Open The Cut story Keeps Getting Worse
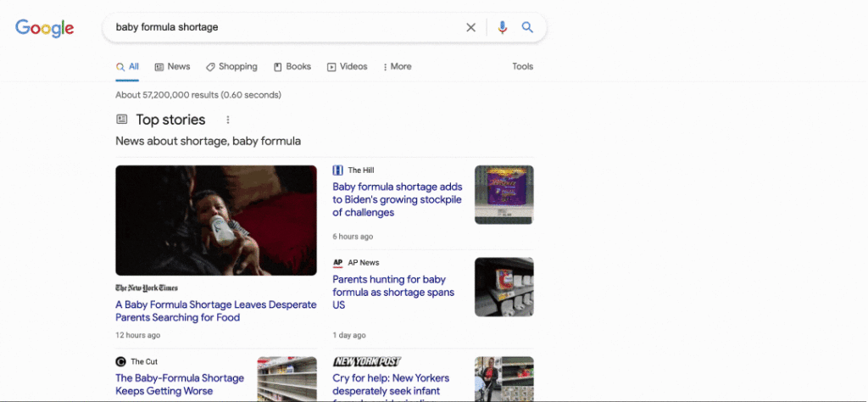This screenshot has height=402, width=868. pos(180,384)
